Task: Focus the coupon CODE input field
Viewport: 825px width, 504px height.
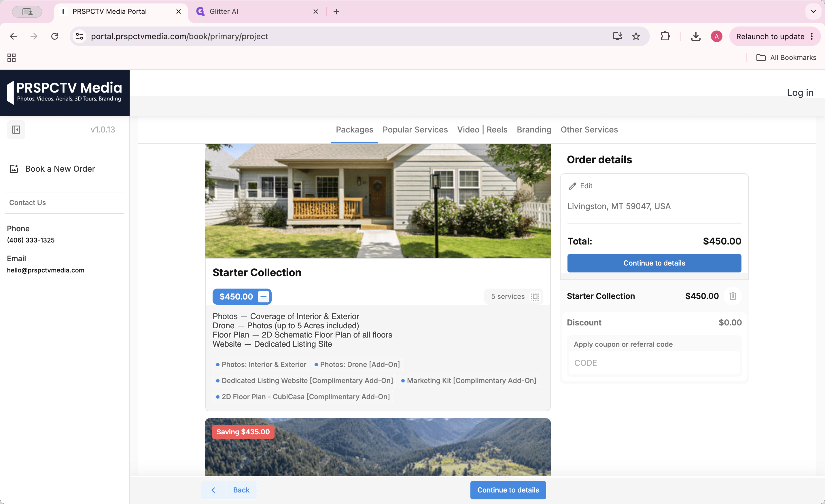Action: [x=654, y=363]
